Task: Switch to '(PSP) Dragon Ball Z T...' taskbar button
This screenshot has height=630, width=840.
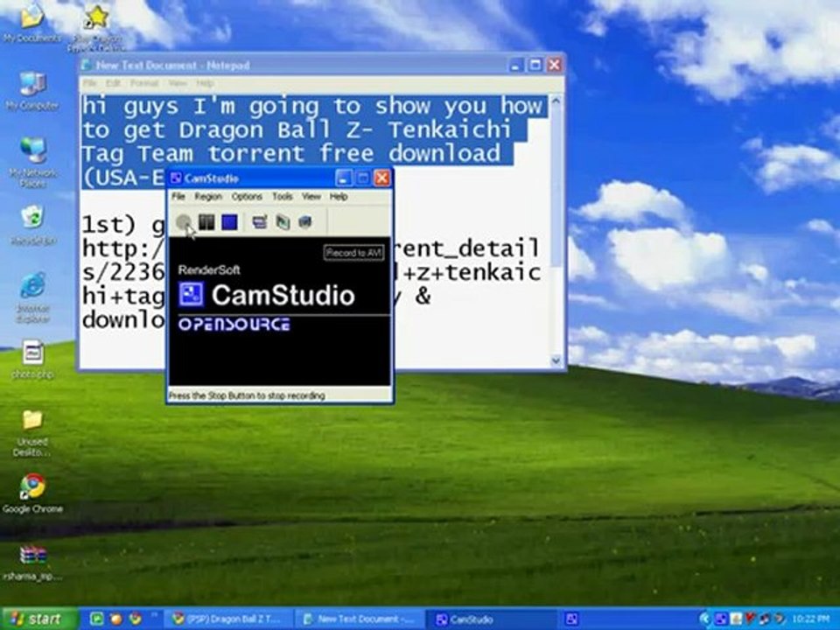Action: point(227,619)
